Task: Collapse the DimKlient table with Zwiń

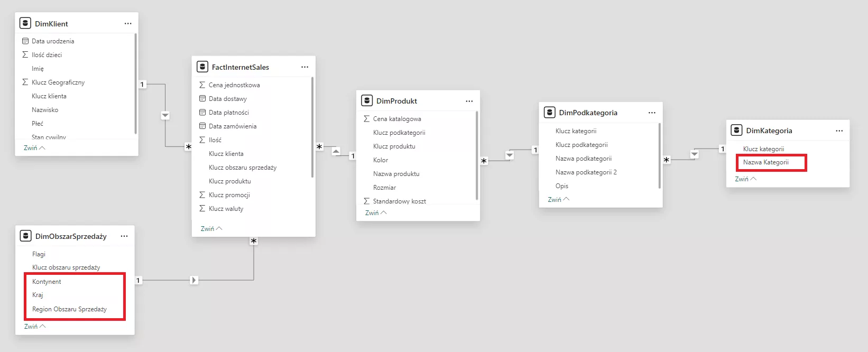Action: pyautogui.click(x=34, y=148)
